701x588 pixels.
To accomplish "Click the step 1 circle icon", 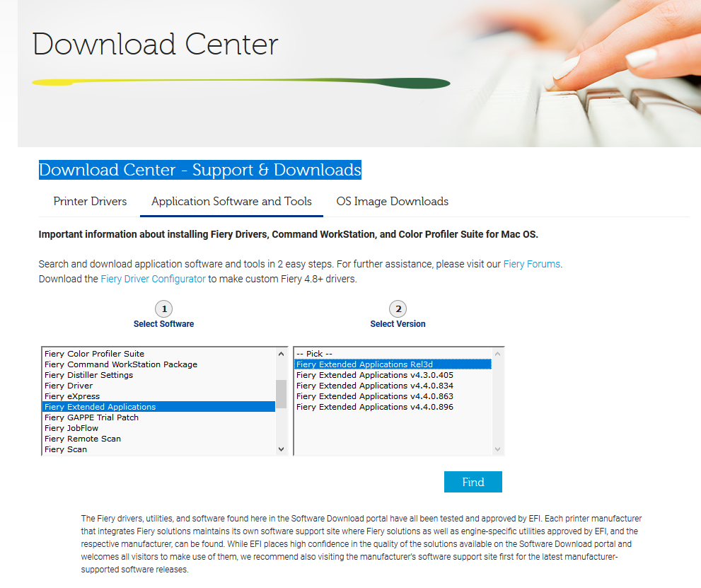I will (163, 309).
